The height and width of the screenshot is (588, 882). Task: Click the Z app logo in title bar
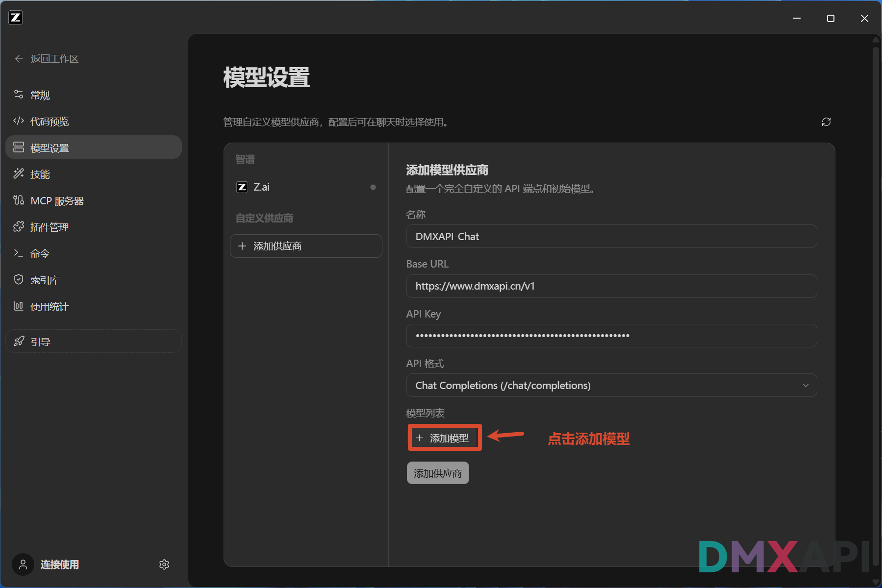16,18
